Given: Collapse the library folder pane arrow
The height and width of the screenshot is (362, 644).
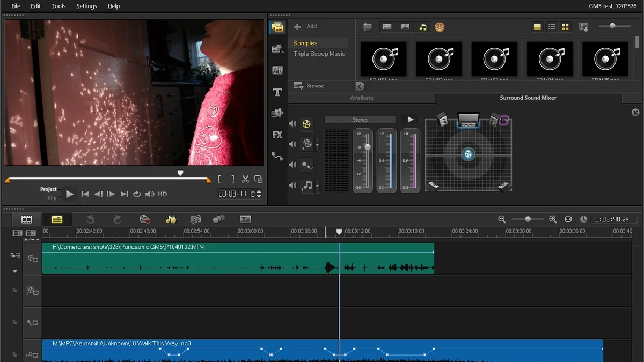Looking at the screenshot, I should click(360, 86).
